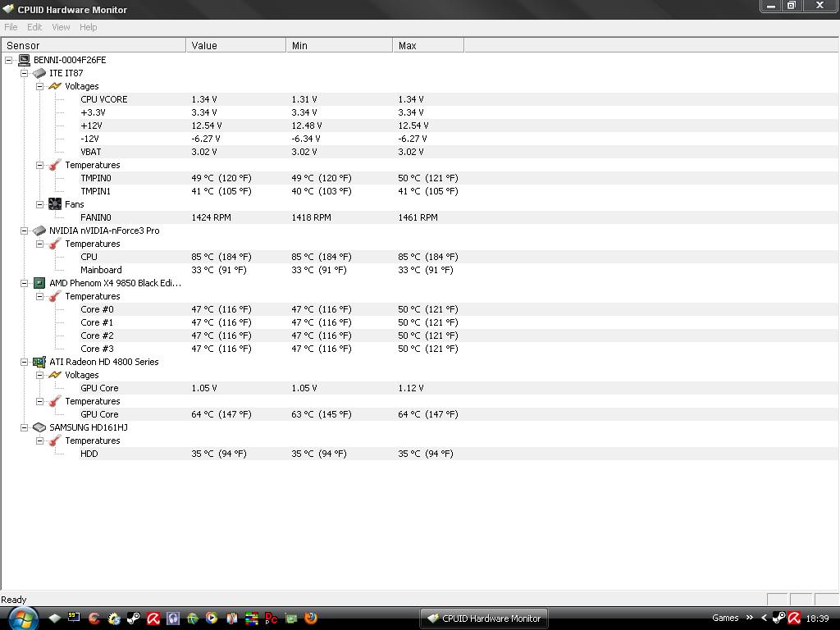Click the chip icon next to NVIDIA nForce3 Pro
This screenshot has width=840, height=630.
click(39, 231)
